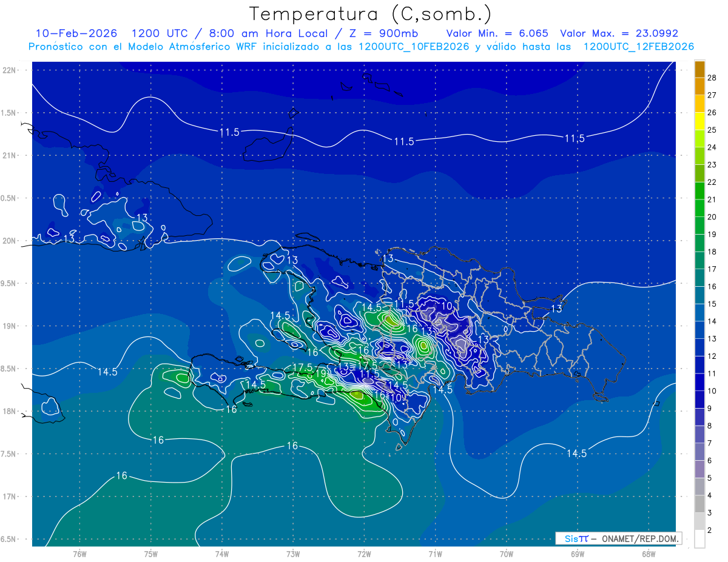Click the color bar value label "3"
This screenshot has height=562, width=728.
pyautogui.click(x=710, y=513)
